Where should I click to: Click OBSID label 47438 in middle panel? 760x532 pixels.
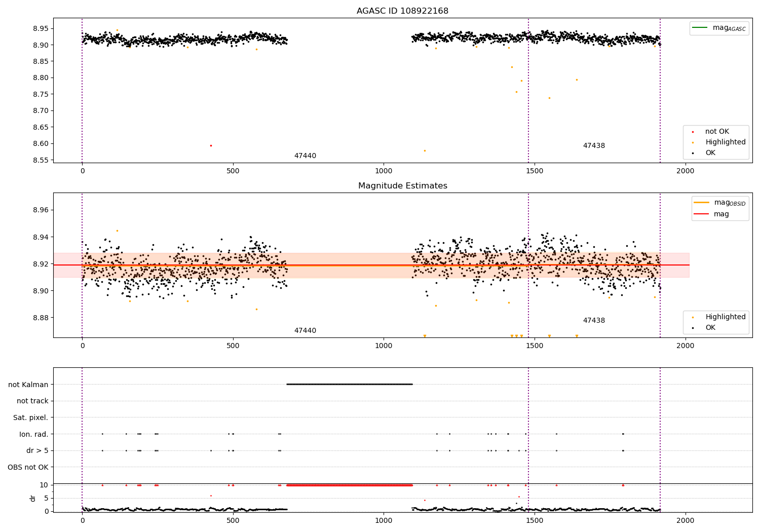coord(594,321)
